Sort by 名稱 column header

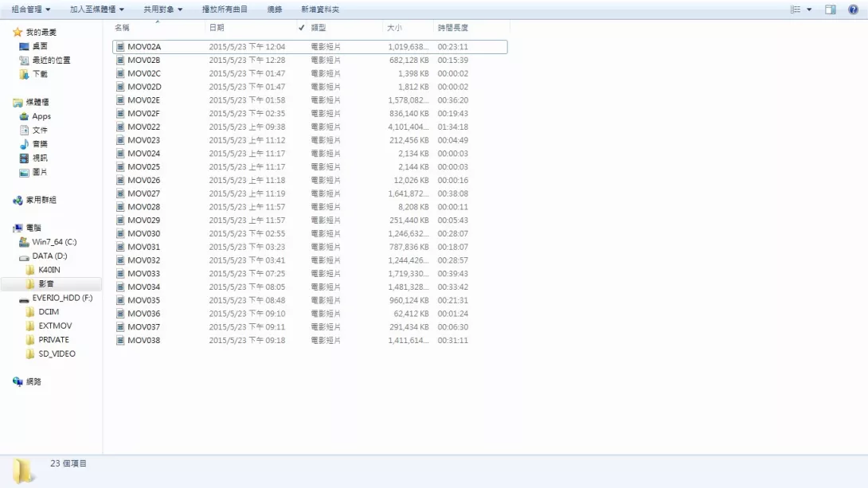(122, 28)
